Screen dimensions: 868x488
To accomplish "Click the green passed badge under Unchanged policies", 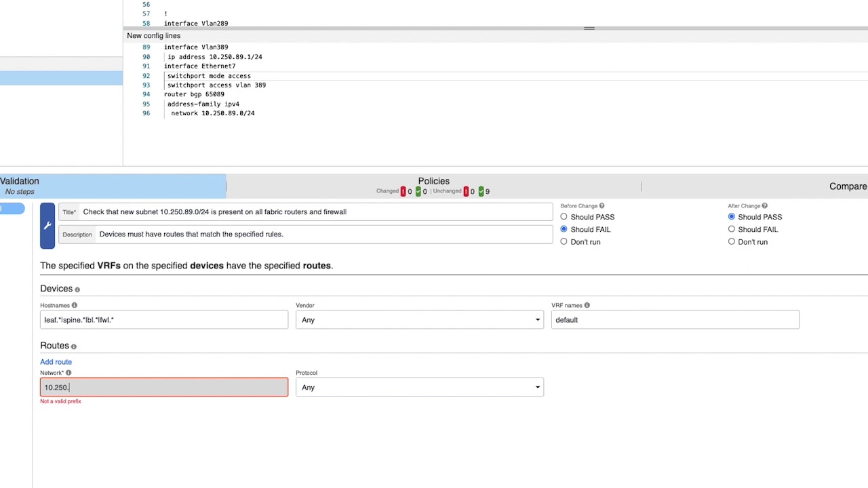I will tap(481, 191).
